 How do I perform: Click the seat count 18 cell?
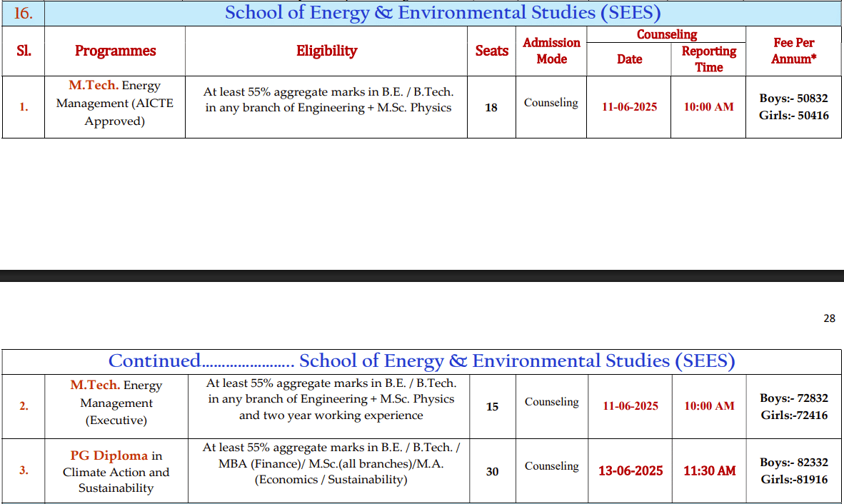[x=491, y=108]
